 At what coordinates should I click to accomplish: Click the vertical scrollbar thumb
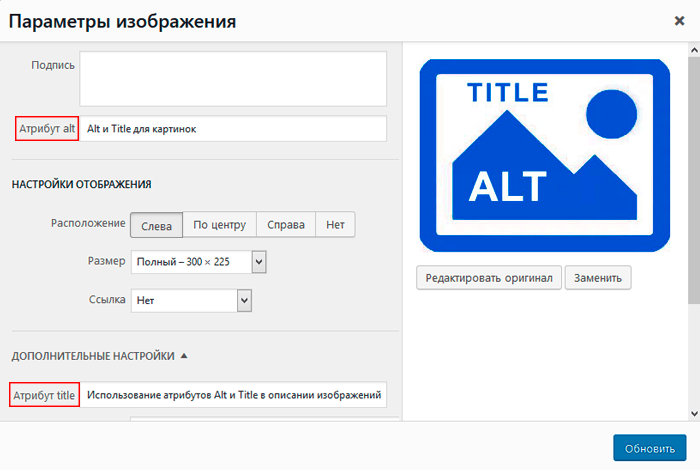point(694,180)
